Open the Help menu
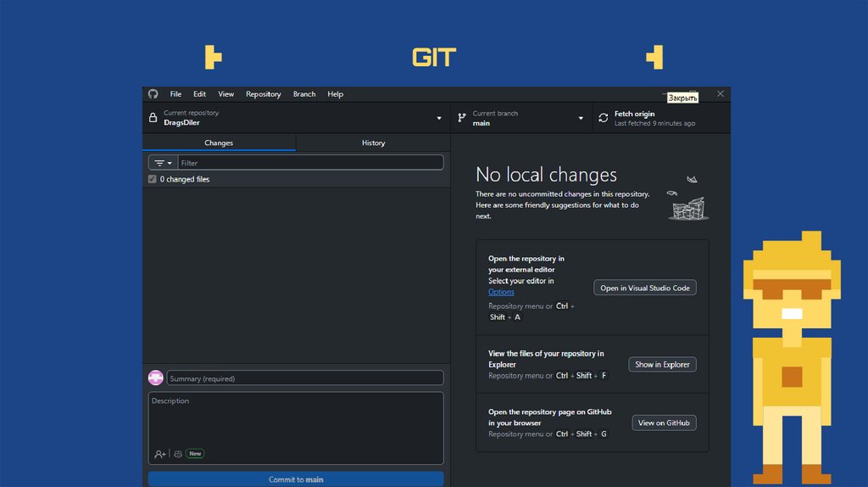The image size is (868, 487). tap(335, 94)
